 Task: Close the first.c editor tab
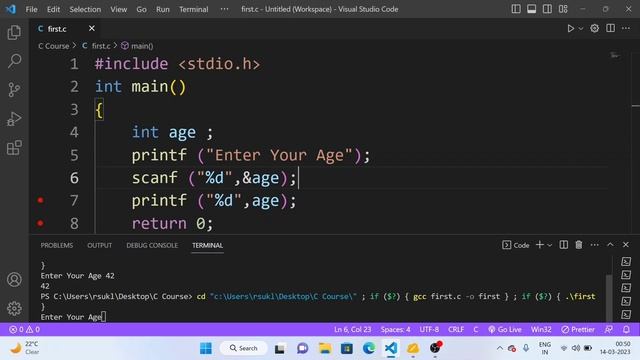(x=91, y=28)
